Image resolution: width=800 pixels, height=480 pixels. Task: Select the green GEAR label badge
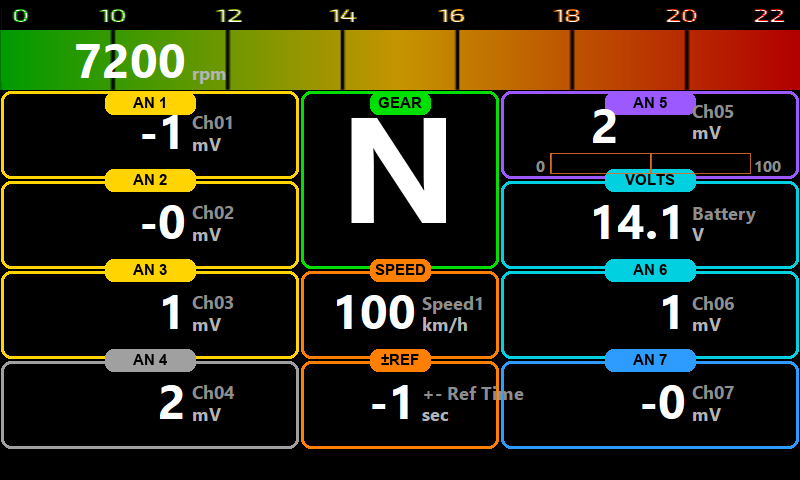pos(400,103)
